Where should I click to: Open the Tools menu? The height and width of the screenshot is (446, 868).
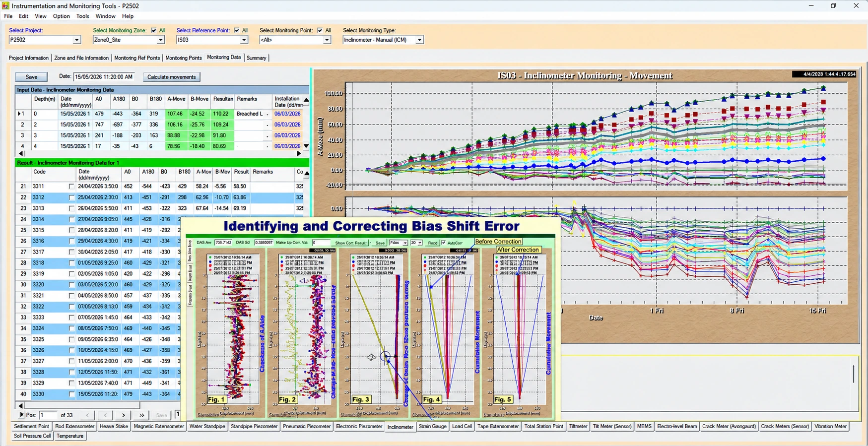click(82, 16)
